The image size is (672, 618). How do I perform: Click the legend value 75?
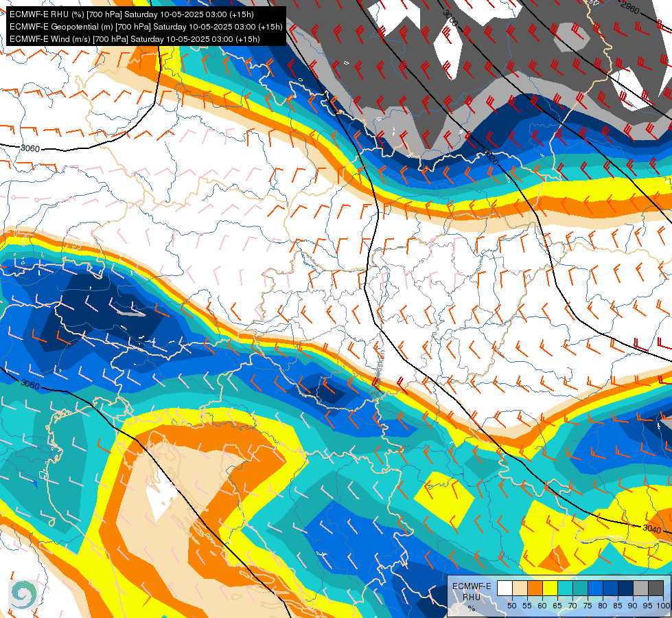(588, 606)
